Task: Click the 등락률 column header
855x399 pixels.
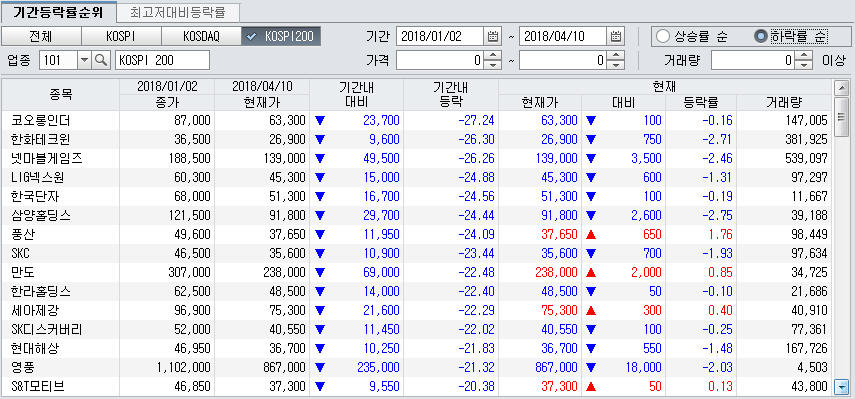Action: tap(701, 102)
